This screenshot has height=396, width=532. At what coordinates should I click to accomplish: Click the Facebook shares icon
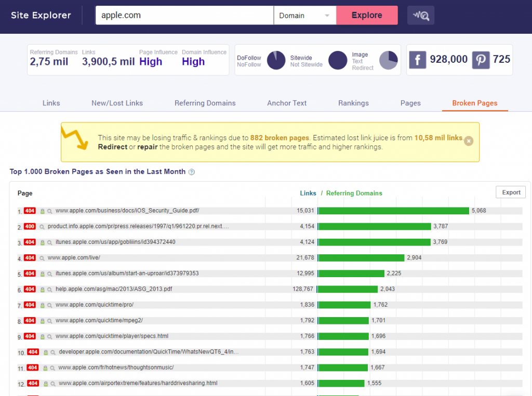click(x=418, y=60)
